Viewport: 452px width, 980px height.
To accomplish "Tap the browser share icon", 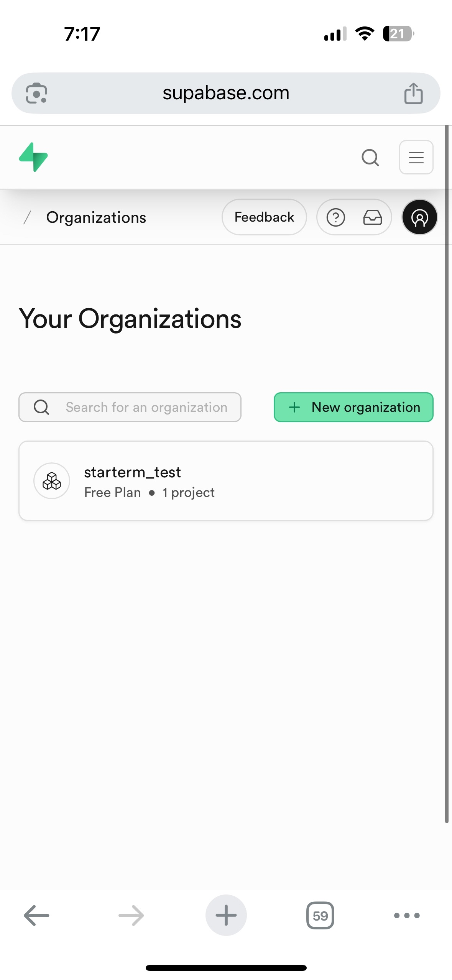I will [x=413, y=93].
